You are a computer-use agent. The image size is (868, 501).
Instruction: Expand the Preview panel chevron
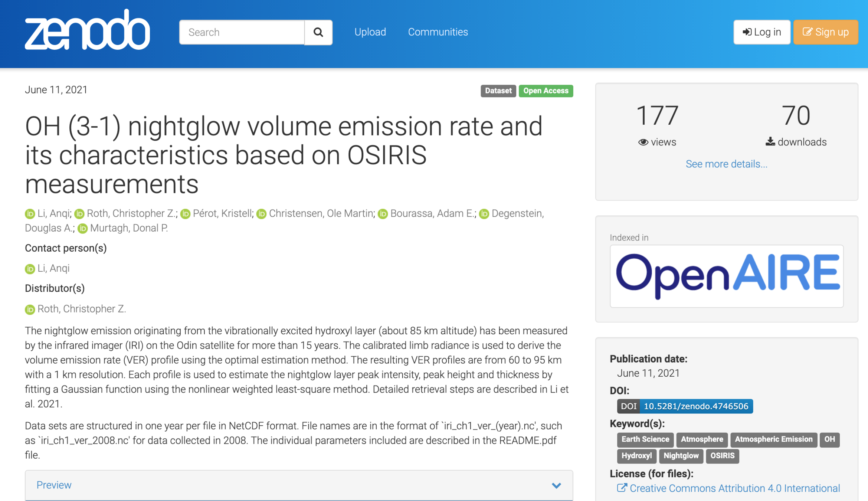click(x=556, y=485)
